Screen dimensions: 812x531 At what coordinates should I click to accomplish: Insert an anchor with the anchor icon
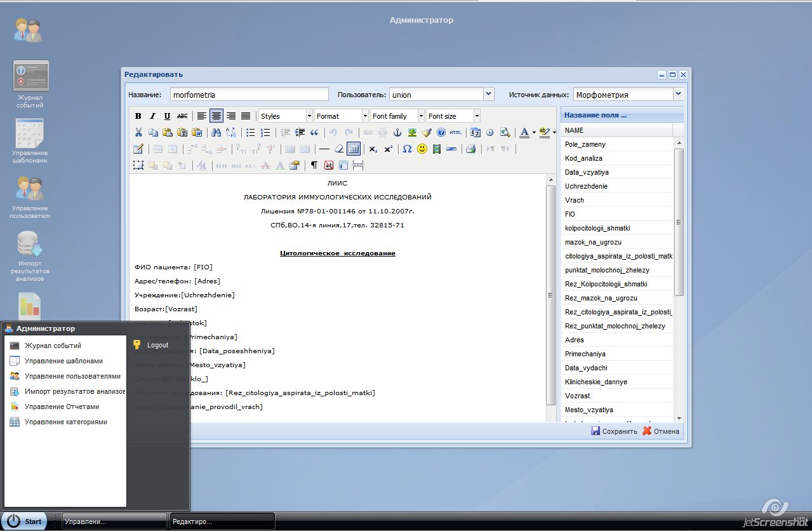pyautogui.click(x=397, y=133)
